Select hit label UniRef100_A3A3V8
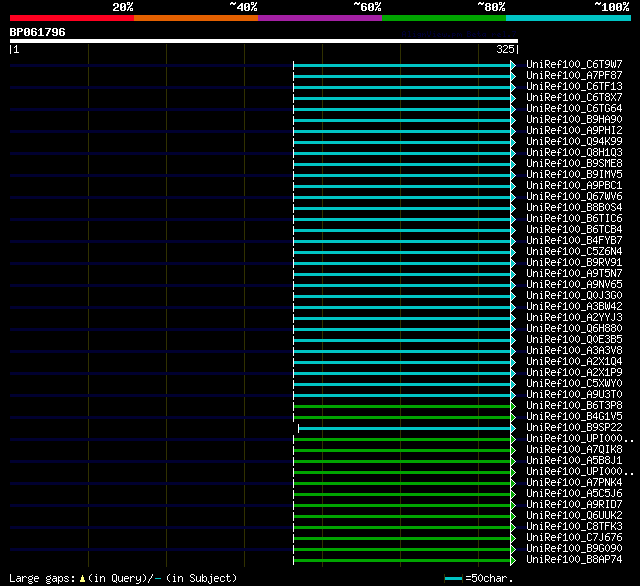This screenshot has width=640, height=586. click(x=574, y=351)
